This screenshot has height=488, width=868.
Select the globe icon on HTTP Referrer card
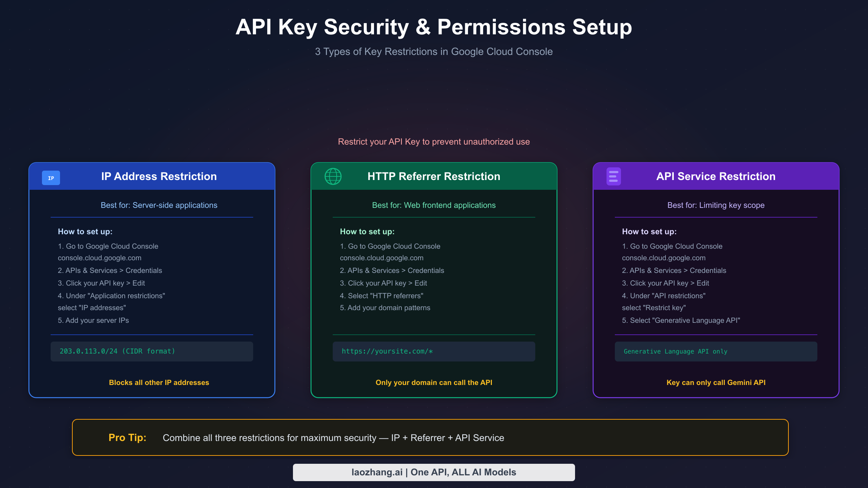[x=333, y=177]
